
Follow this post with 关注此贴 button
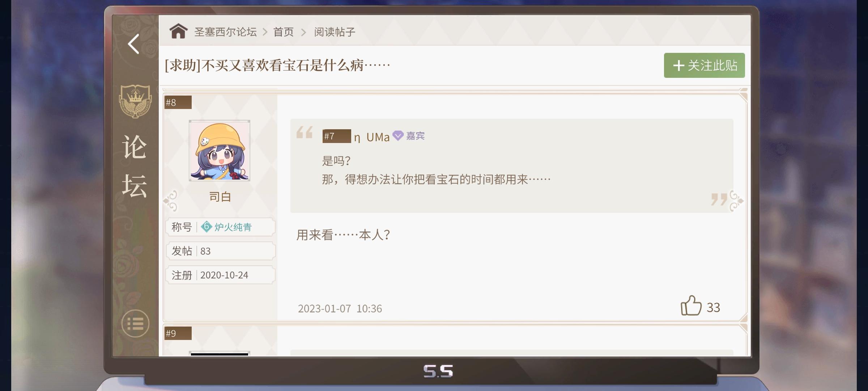pos(704,66)
